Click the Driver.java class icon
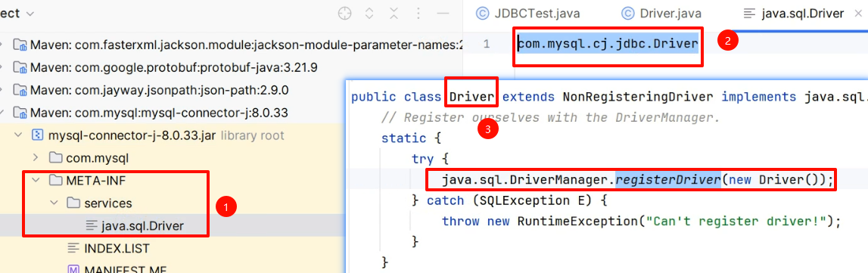Viewport: 868px width, 273px height. point(627,14)
